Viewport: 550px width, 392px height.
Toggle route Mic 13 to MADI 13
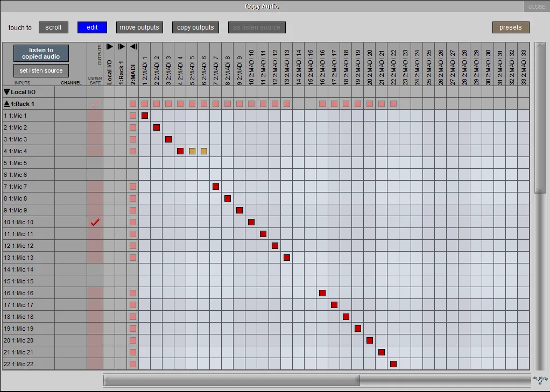[x=287, y=258]
